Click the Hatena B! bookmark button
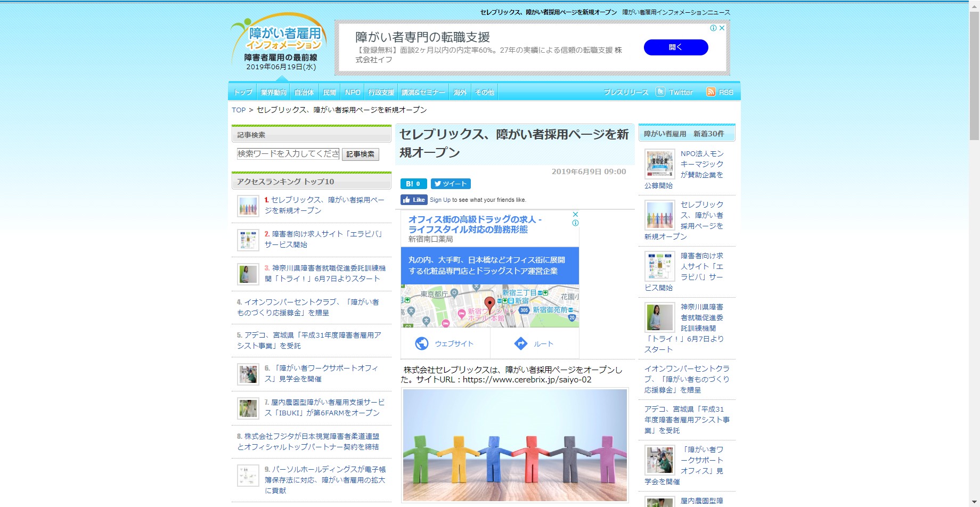The image size is (980, 507). tap(414, 184)
